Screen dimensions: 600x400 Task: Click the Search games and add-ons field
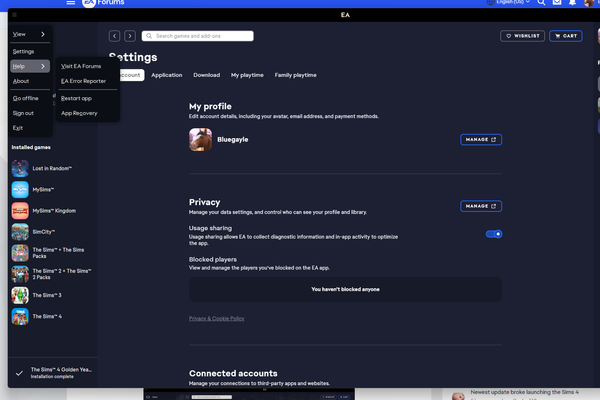click(197, 36)
